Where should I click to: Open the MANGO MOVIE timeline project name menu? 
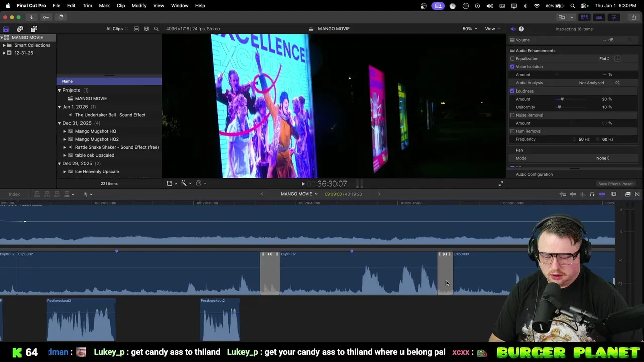tap(299, 194)
